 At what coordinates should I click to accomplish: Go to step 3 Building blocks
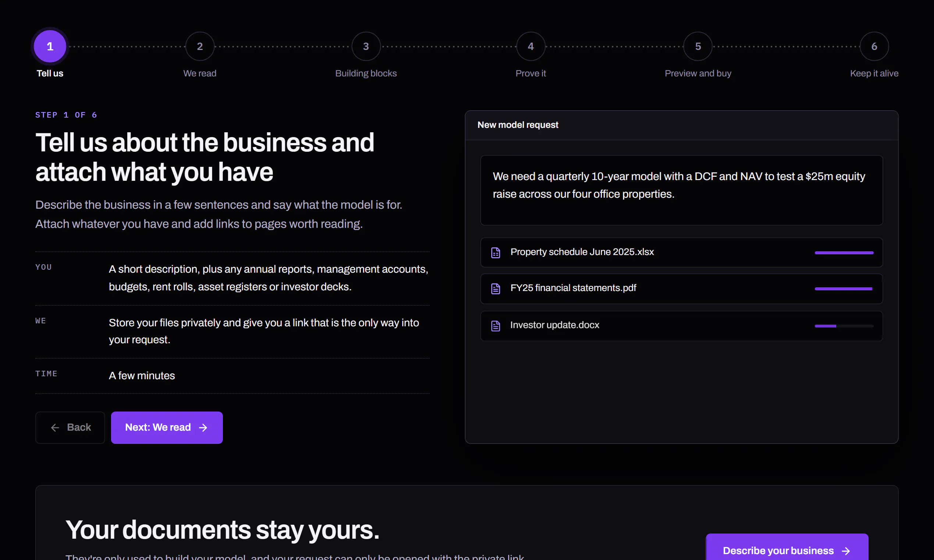tap(366, 46)
